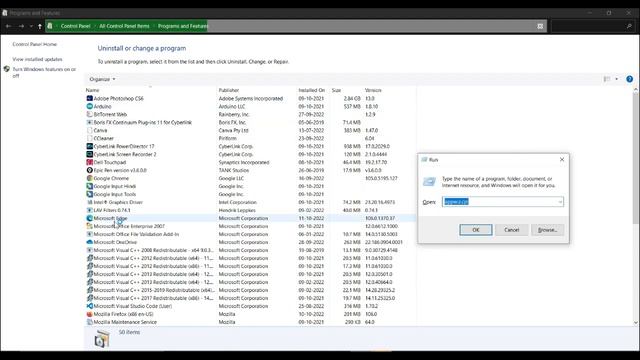The image size is (640, 360).
Task: Click the BitTorrent Web program icon
Action: click(x=89, y=114)
